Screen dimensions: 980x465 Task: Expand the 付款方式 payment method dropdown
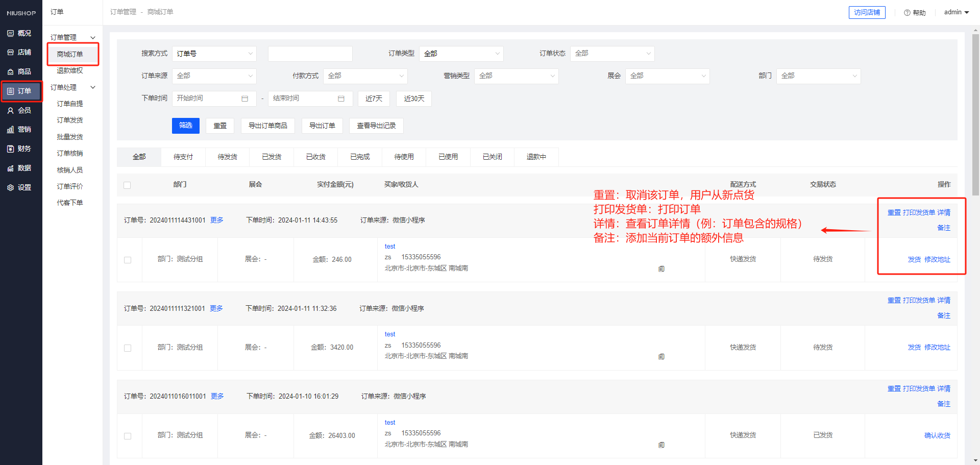pyautogui.click(x=365, y=76)
